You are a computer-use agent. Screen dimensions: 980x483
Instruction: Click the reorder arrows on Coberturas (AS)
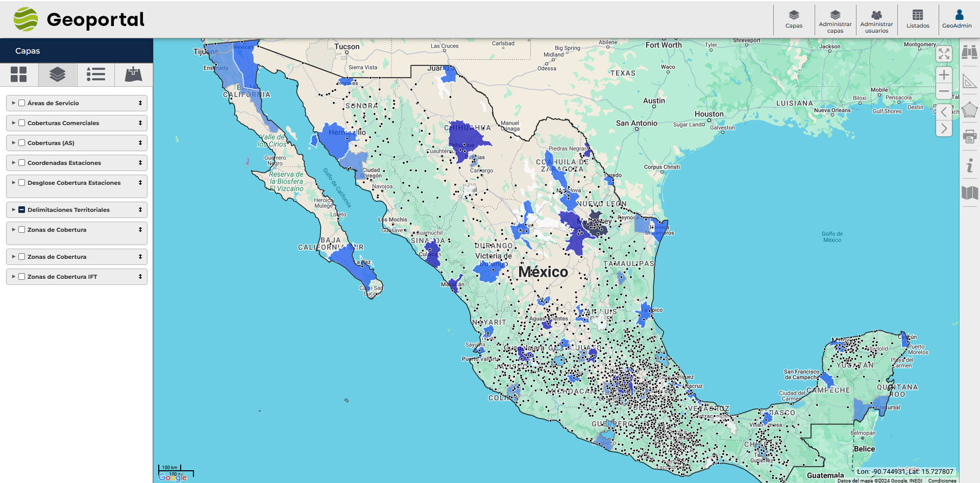coord(140,143)
